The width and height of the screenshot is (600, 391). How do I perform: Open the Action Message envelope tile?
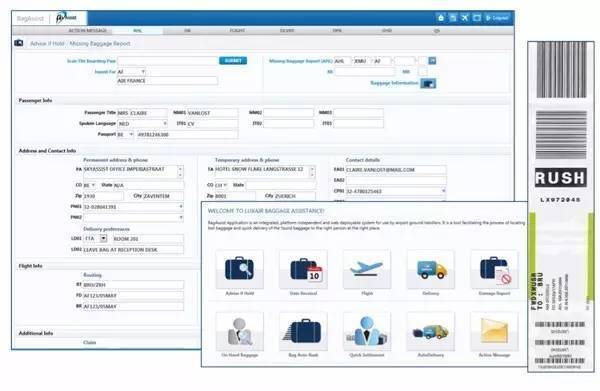[x=494, y=331]
